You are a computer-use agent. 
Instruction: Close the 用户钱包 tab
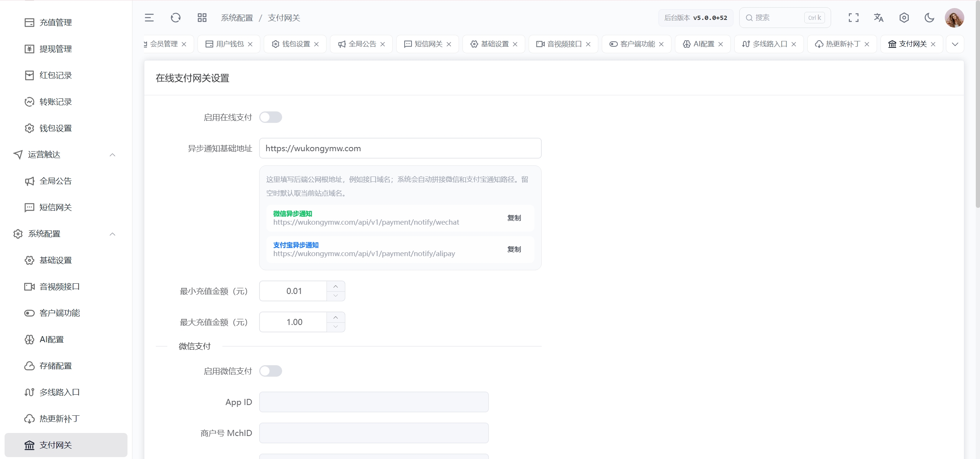coord(250,44)
